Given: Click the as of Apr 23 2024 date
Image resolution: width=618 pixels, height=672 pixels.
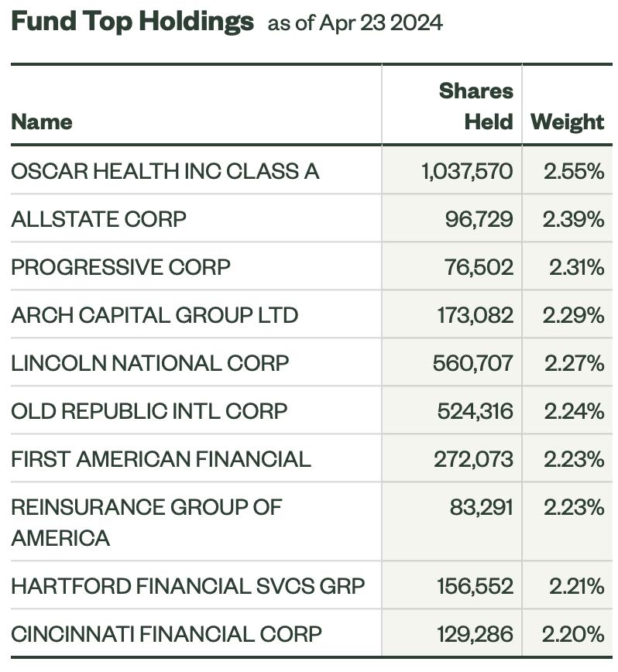Looking at the screenshot, I should (x=355, y=22).
